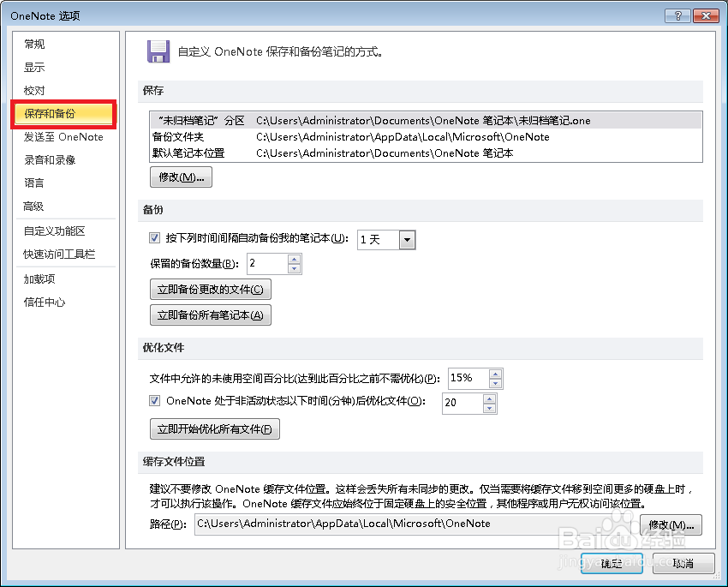Image resolution: width=728 pixels, height=587 pixels.
Task: Cancel the dialog with 取消
Action: 683,563
